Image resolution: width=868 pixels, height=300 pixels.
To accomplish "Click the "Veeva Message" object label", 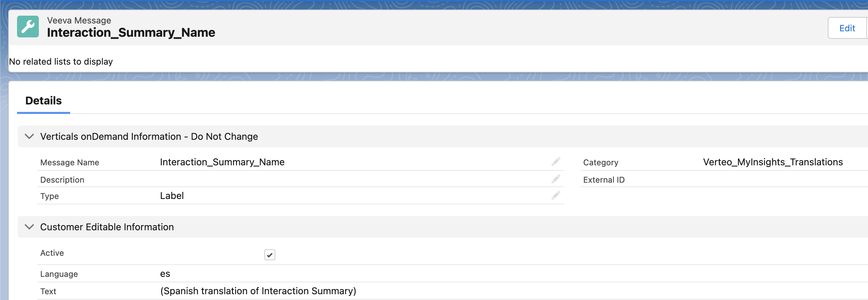I will (79, 20).
